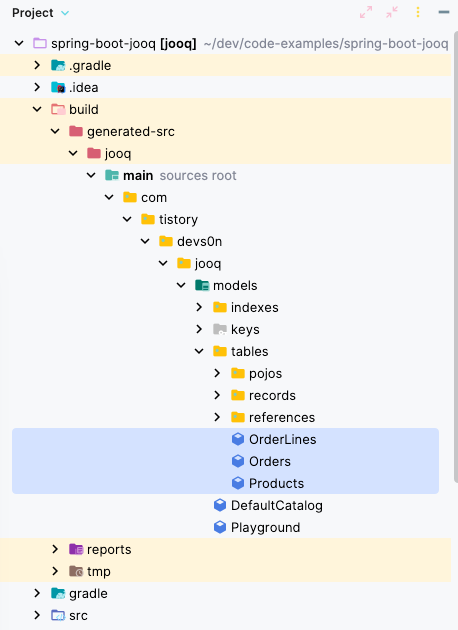This screenshot has width=458, height=630.
Task: Select the references package label
Action: (x=282, y=417)
